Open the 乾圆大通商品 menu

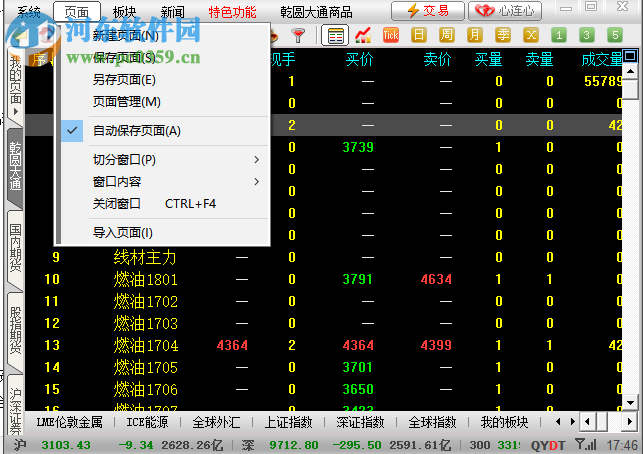pos(316,12)
